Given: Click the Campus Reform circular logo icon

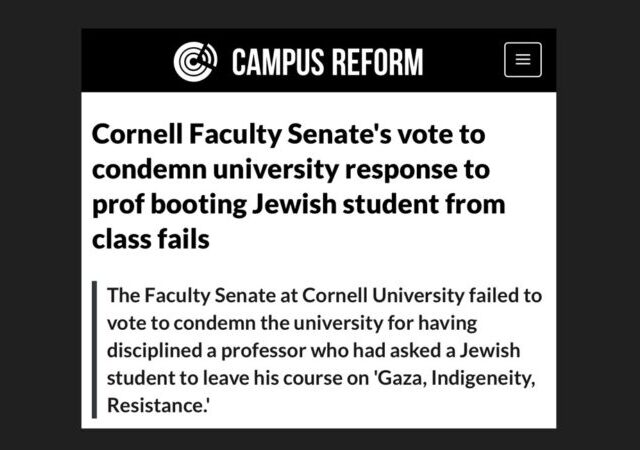Looking at the screenshot, I should click(195, 61).
